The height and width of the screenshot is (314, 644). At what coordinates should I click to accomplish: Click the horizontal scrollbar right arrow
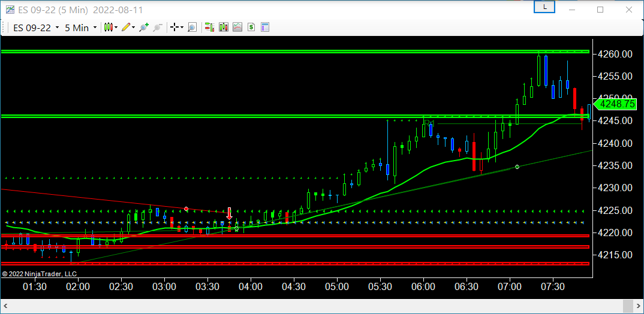pyautogui.click(x=637, y=306)
